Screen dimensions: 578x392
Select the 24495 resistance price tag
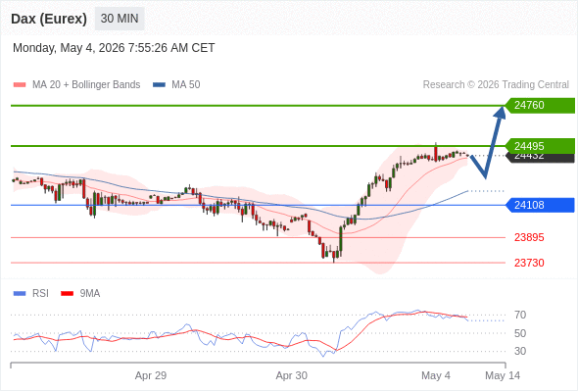click(x=540, y=145)
